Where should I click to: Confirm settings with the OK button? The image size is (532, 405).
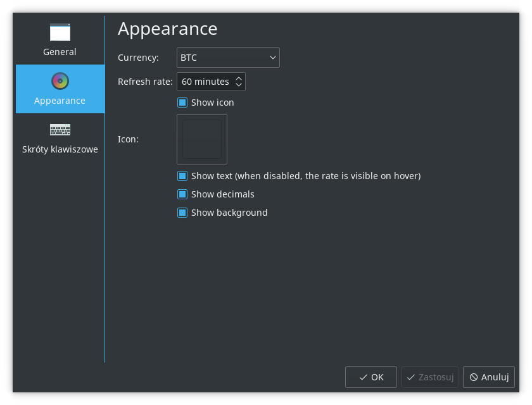pyautogui.click(x=371, y=377)
